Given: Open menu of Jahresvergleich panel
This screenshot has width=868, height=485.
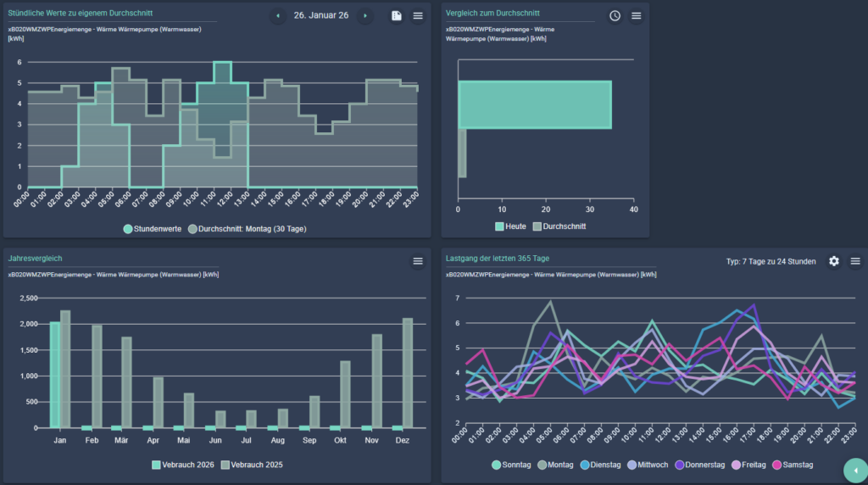Looking at the screenshot, I should tap(418, 261).
